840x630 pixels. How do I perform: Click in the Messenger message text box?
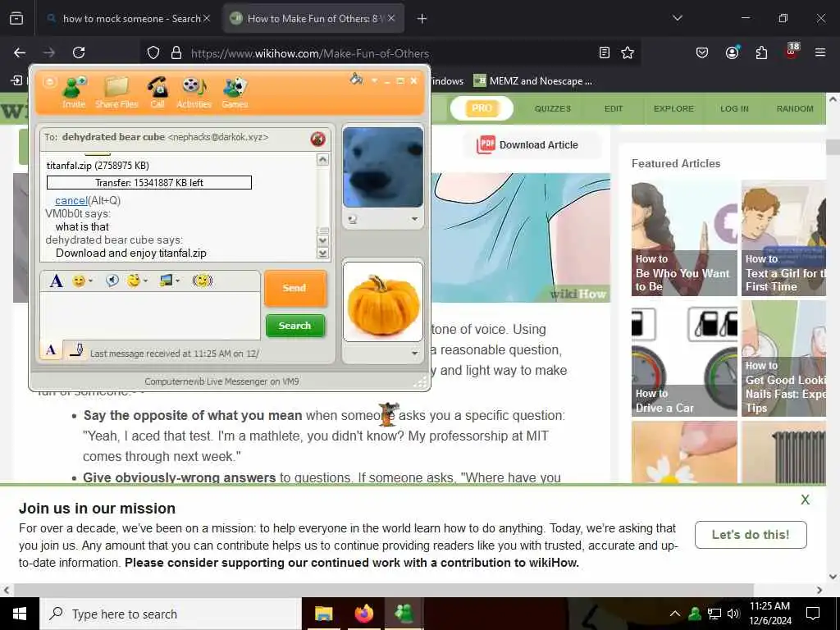tap(150, 316)
